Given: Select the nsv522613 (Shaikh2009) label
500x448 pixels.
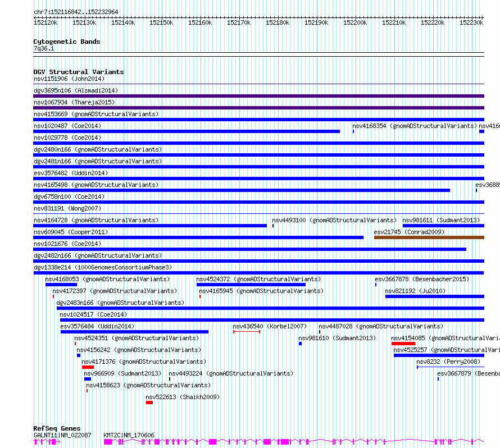Looking at the screenshot, I should (183, 397).
